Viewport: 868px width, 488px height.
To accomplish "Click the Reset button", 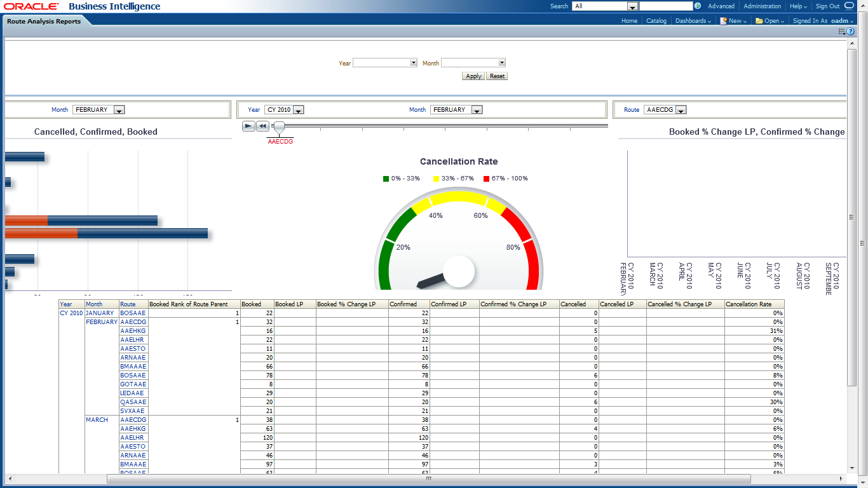I will pyautogui.click(x=497, y=76).
